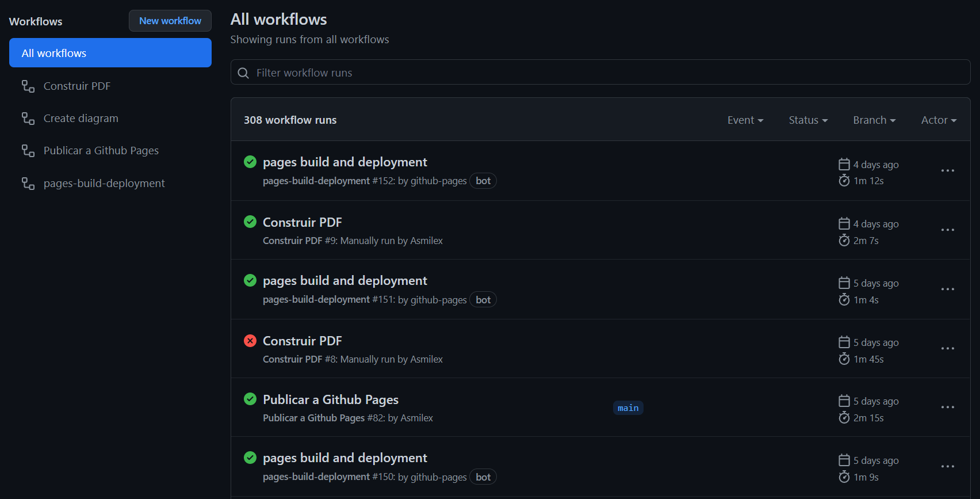Click the workflow icon beside pages-build-deployment in the sidebar
The width and height of the screenshot is (980, 499).
coord(28,184)
